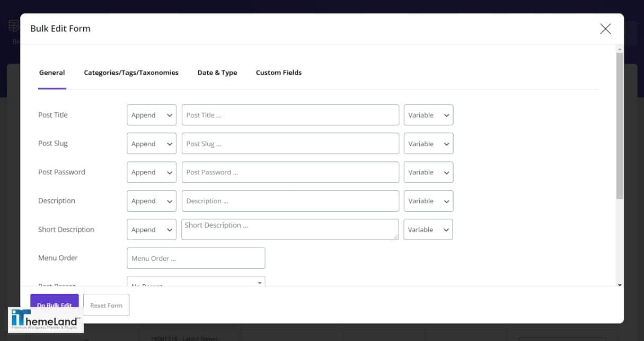Click the Short Description input field
The image size is (644, 341).
(x=290, y=229)
